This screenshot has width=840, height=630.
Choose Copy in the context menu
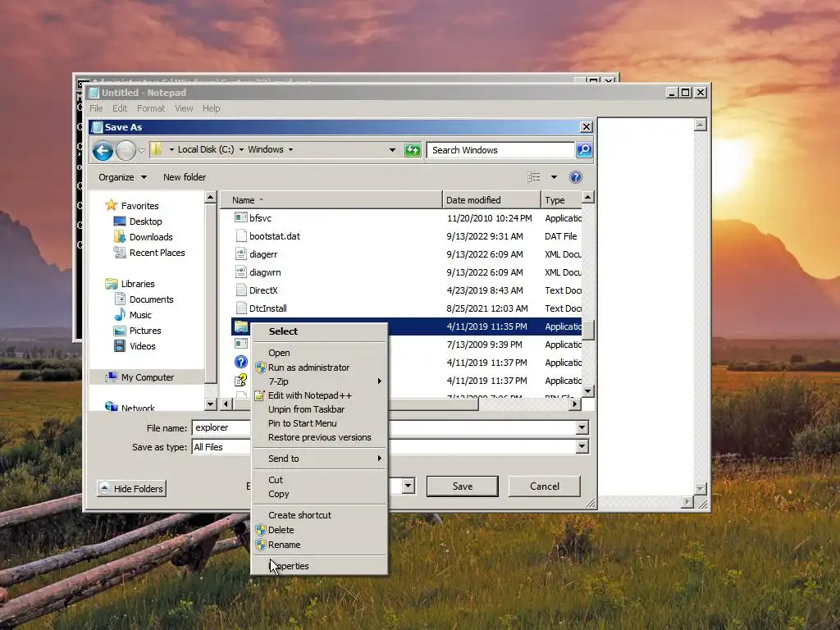pyautogui.click(x=319, y=494)
